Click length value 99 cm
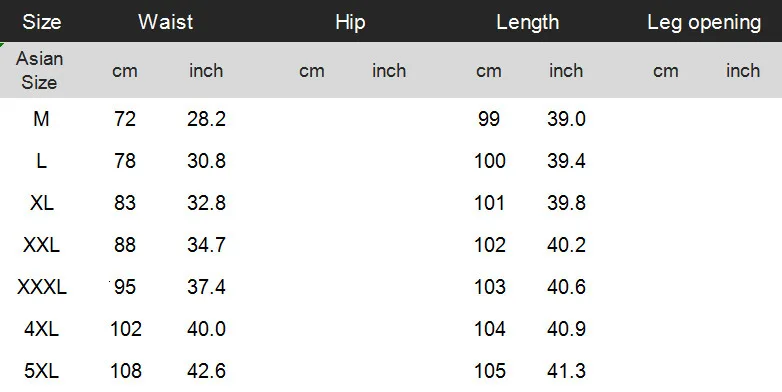Screen dimensions: 782x392 (x=489, y=119)
